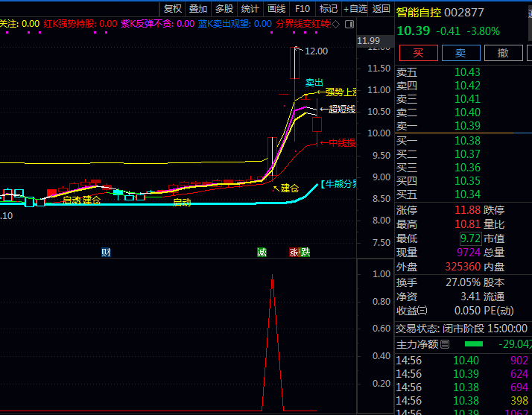
Task: Click the green 跌 event marker
Action: pyautogui.click(x=305, y=253)
